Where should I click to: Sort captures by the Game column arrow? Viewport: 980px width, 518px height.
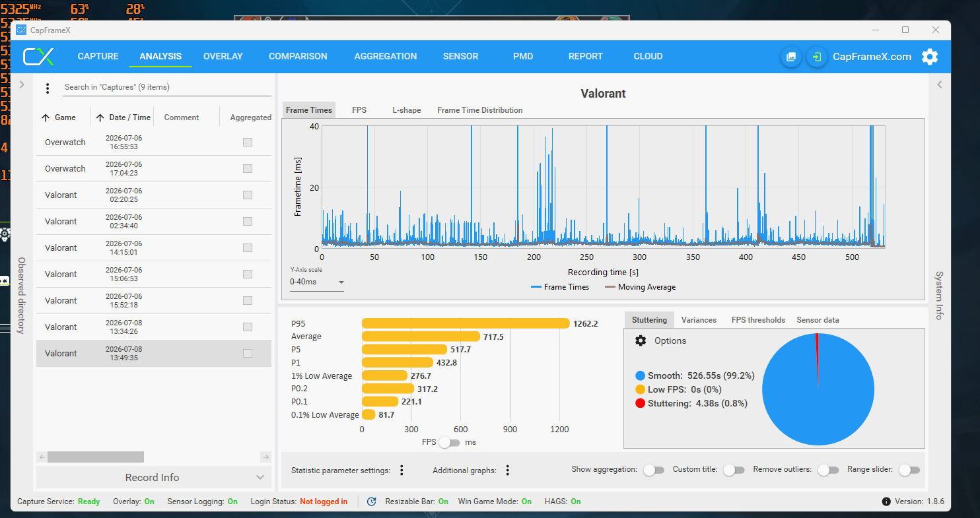coord(46,117)
